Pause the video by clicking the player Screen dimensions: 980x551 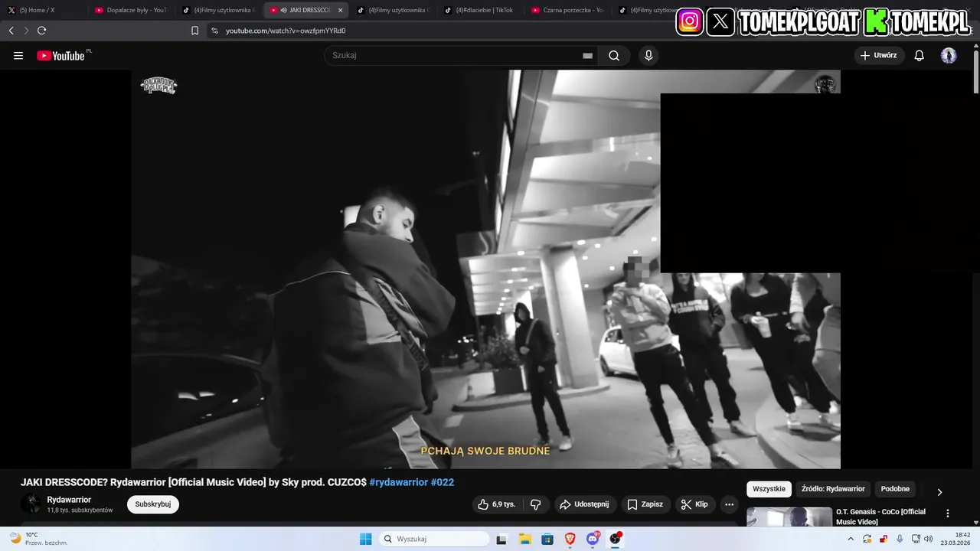pyautogui.click(x=485, y=269)
